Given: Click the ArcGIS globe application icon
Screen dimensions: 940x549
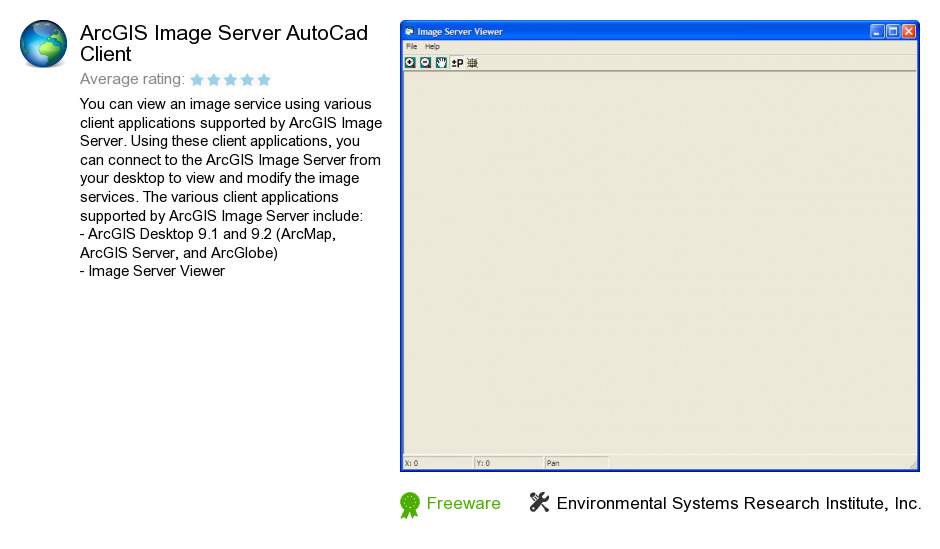Looking at the screenshot, I should [43, 44].
